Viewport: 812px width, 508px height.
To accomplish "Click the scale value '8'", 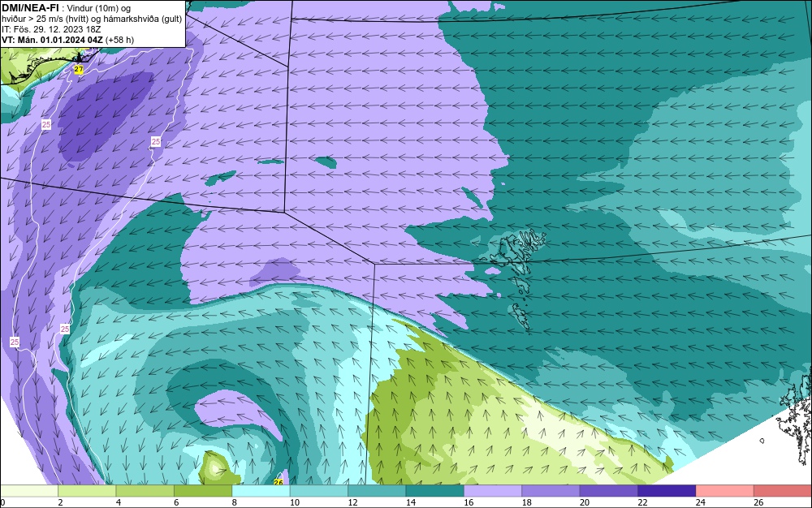I will pos(235,502).
